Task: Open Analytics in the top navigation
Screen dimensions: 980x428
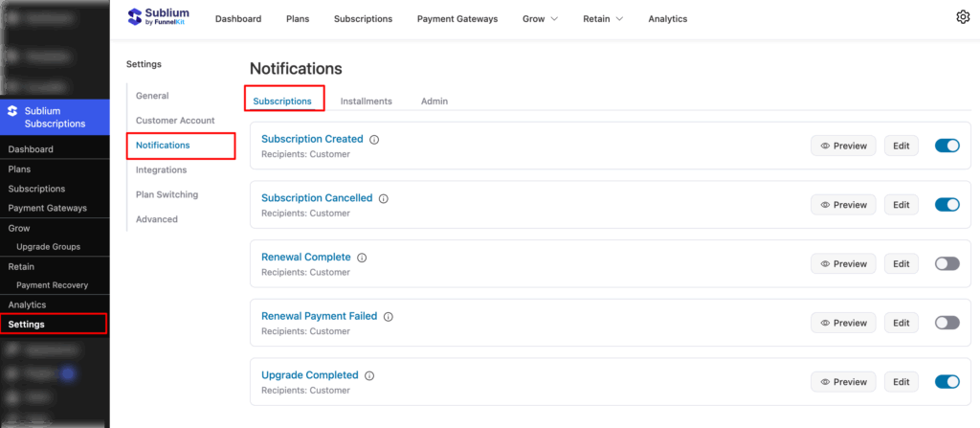Action: [x=667, y=19]
